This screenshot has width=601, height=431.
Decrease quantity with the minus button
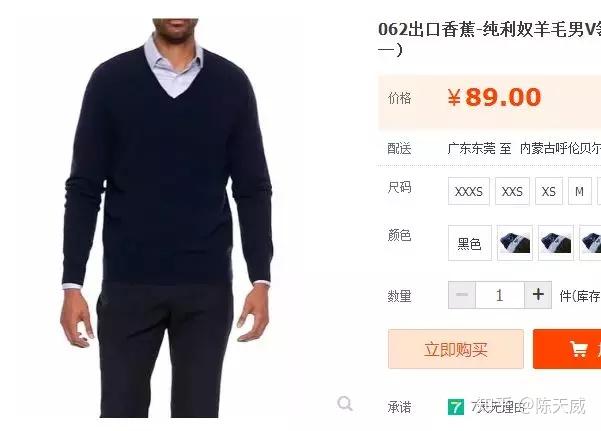[462, 295]
